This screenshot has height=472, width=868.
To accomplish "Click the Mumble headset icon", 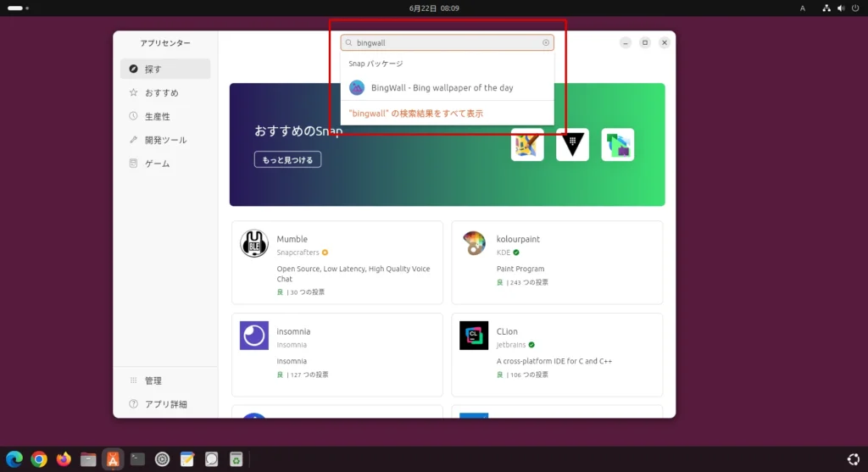I will (x=254, y=243).
